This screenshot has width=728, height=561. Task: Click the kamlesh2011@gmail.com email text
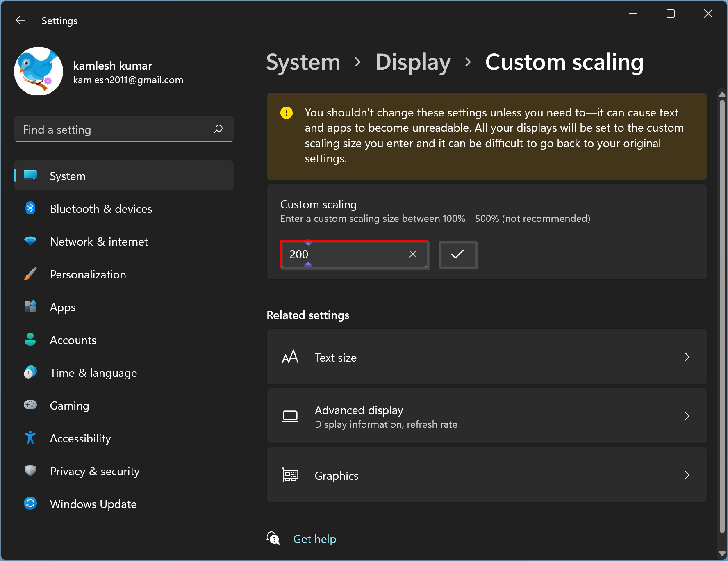click(x=128, y=80)
